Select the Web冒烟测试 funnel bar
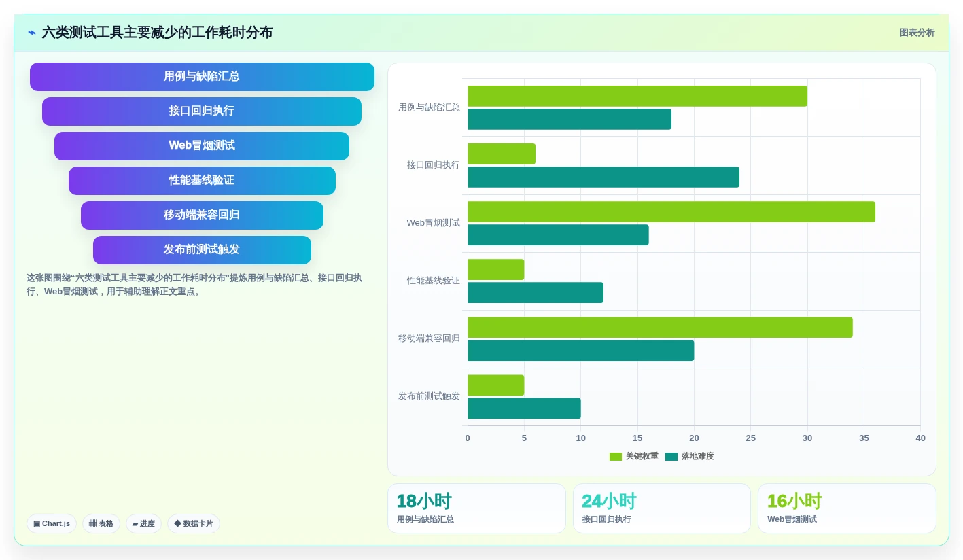Screen dimensions: 963x560 pos(202,146)
